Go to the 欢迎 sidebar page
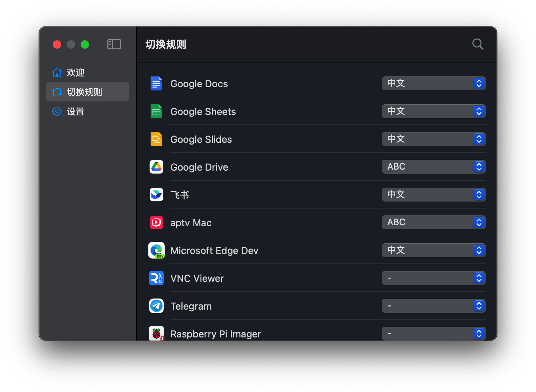This screenshot has height=392, width=536. coord(88,72)
